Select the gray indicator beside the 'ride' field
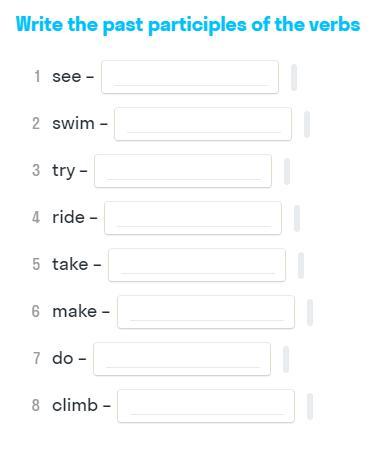Viewport: 370px width, 450px height. 297,218
